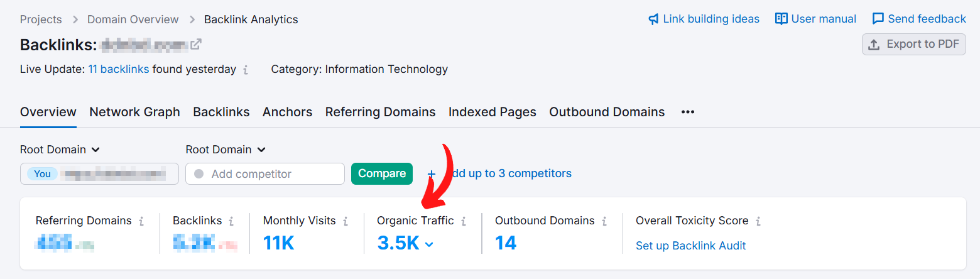Click the external link icon beside domain name
This screenshot has height=279, width=980.
coord(196,45)
